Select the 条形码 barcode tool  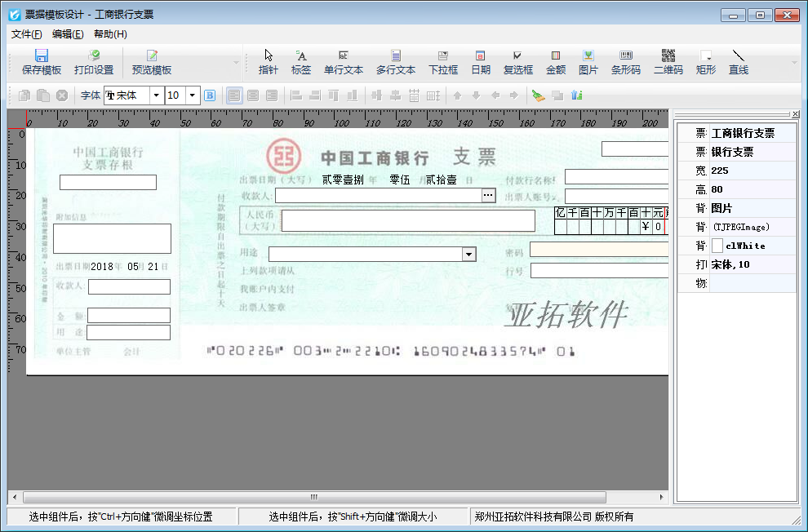[626, 62]
